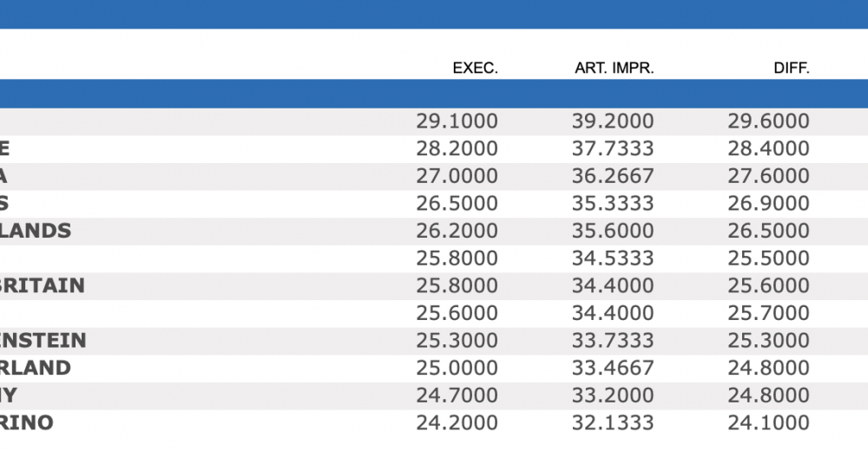Select the row label ending in ENSTEIN
868x451 pixels.
(43, 340)
